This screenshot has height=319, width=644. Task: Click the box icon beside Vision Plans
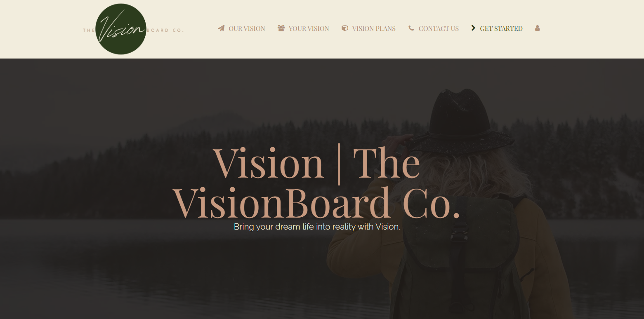[x=345, y=28]
